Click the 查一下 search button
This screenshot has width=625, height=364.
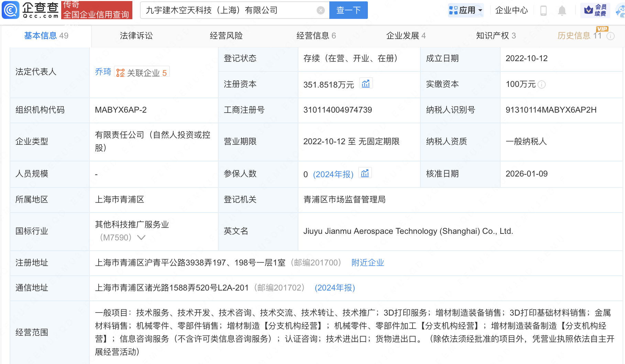click(x=348, y=10)
